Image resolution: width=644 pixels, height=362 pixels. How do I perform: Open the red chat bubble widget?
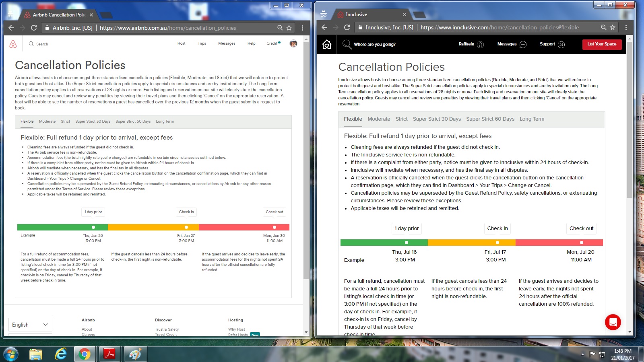pos(613,322)
